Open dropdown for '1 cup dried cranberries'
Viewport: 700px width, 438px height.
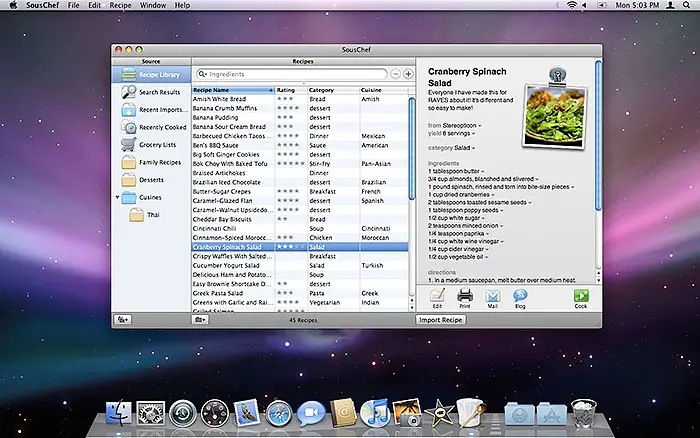pyautogui.click(x=493, y=195)
